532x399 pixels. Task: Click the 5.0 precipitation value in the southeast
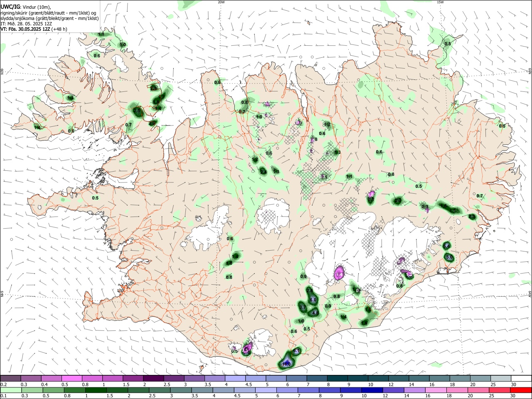click(x=449, y=257)
